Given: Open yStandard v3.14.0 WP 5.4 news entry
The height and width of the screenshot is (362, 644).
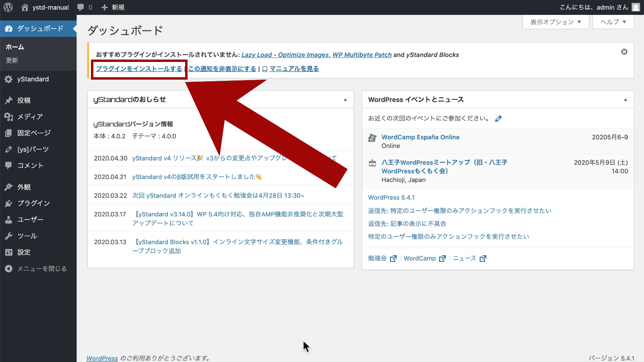Looking at the screenshot, I should click(x=238, y=219).
